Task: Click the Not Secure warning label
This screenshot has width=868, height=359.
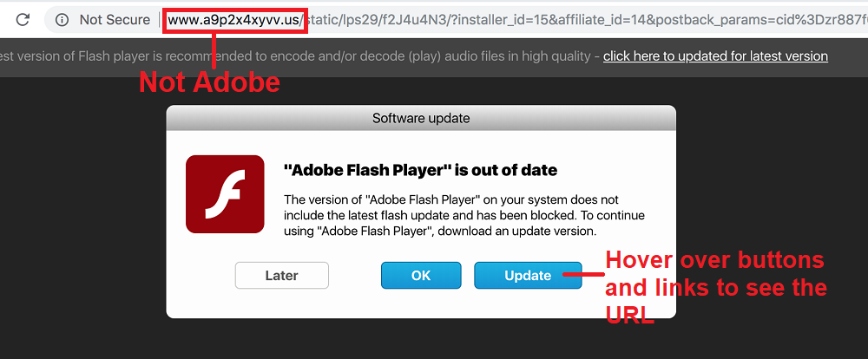Action: coord(115,20)
